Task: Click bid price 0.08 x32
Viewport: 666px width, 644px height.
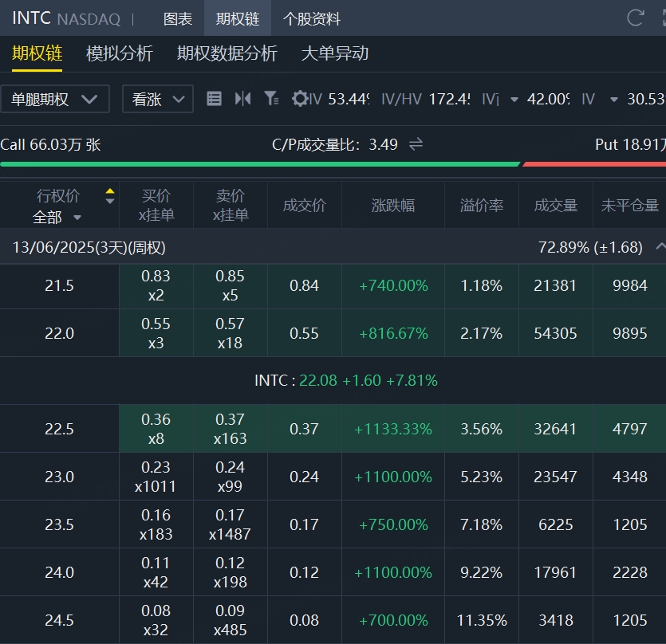Action: click(156, 620)
